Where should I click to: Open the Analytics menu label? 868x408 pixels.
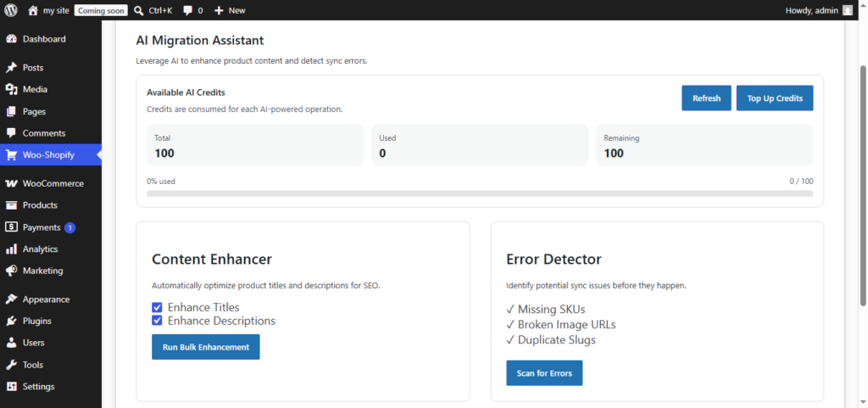point(41,249)
